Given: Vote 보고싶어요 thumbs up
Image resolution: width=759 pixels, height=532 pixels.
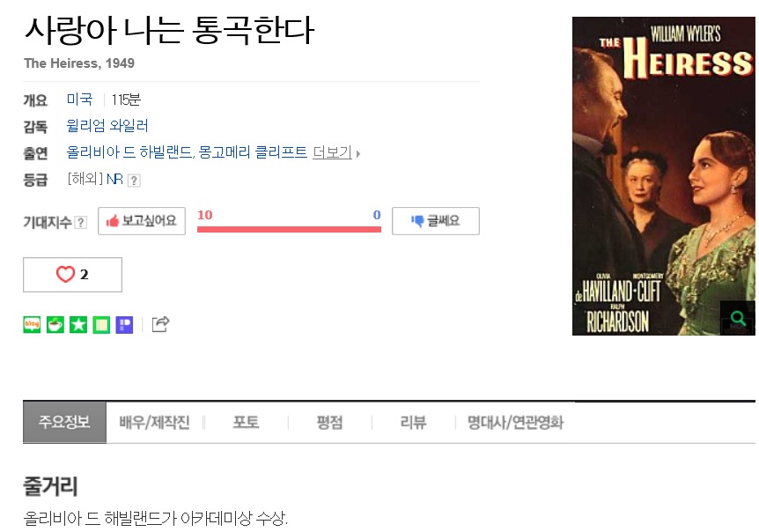Looking at the screenshot, I should click(x=142, y=221).
